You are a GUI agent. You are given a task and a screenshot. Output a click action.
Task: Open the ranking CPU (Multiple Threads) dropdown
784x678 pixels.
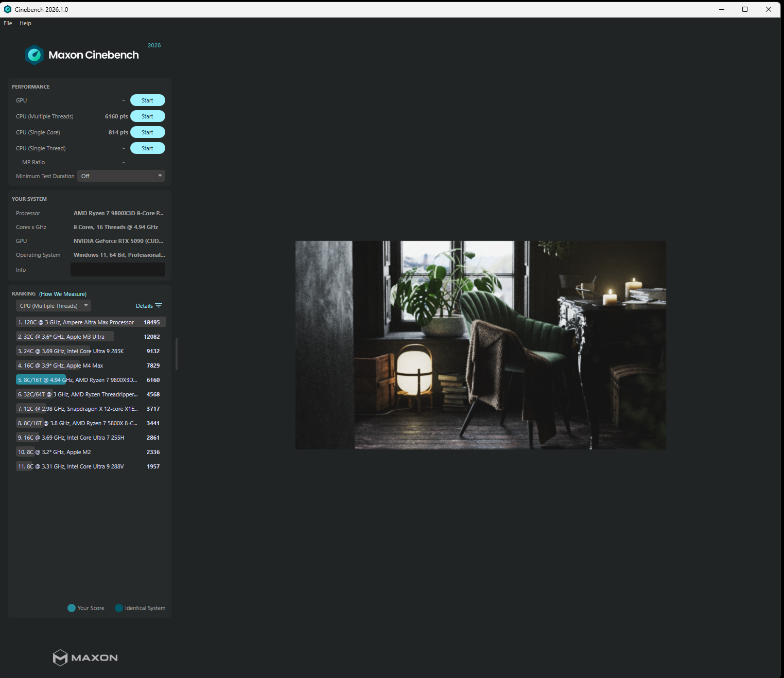pyautogui.click(x=53, y=306)
